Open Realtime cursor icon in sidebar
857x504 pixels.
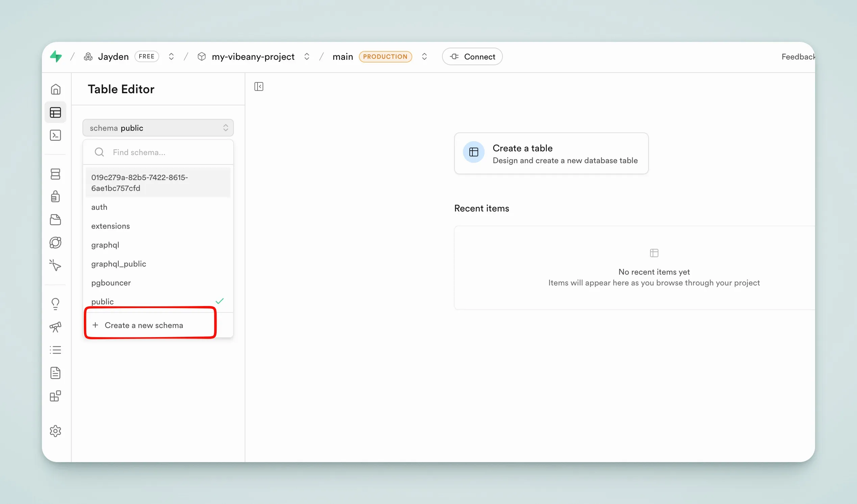point(55,265)
